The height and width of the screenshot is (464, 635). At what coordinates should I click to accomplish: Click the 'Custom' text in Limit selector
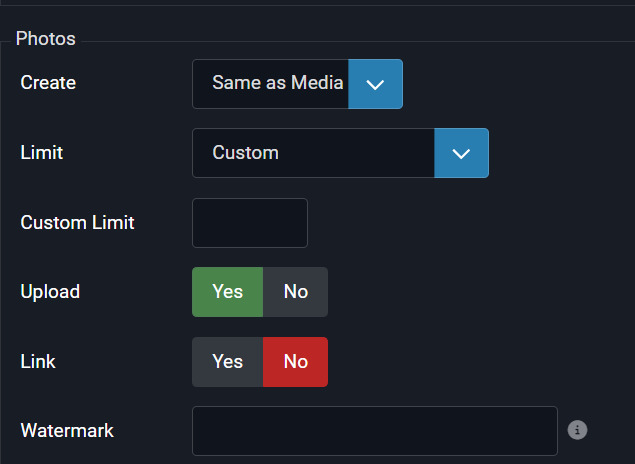pos(245,153)
